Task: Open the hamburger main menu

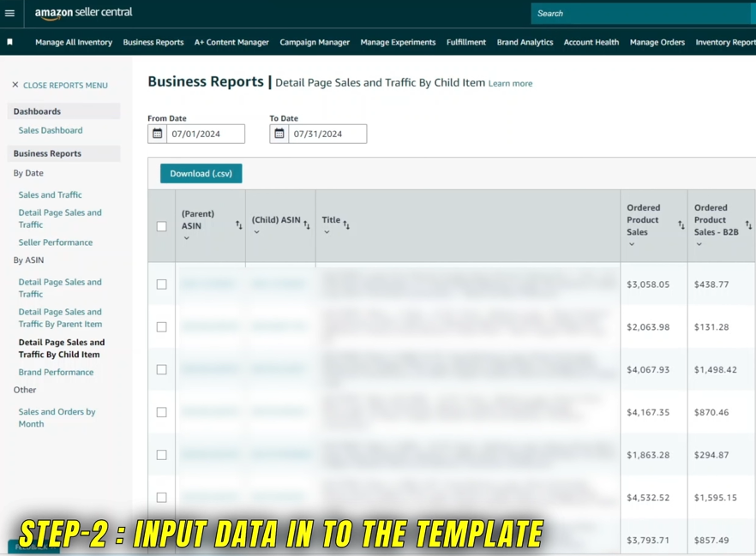Action: [9, 14]
